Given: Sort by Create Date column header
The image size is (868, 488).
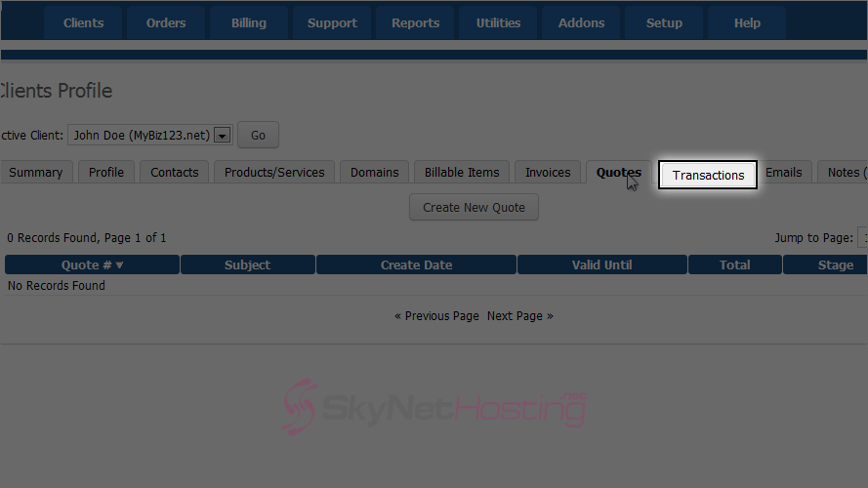Looking at the screenshot, I should (x=416, y=265).
